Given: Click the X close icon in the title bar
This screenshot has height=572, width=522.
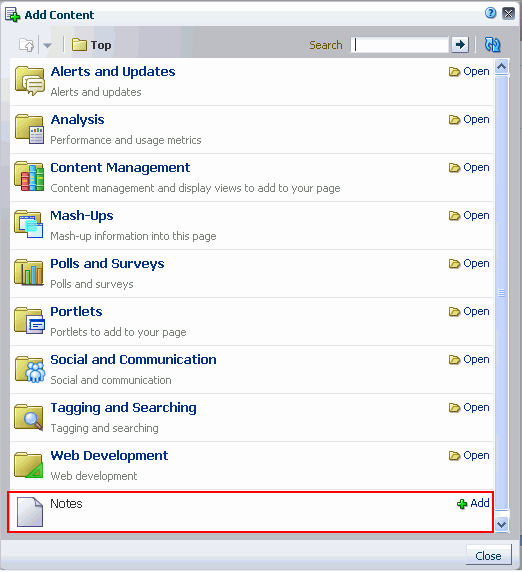Looking at the screenshot, I should tap(509, 13).
